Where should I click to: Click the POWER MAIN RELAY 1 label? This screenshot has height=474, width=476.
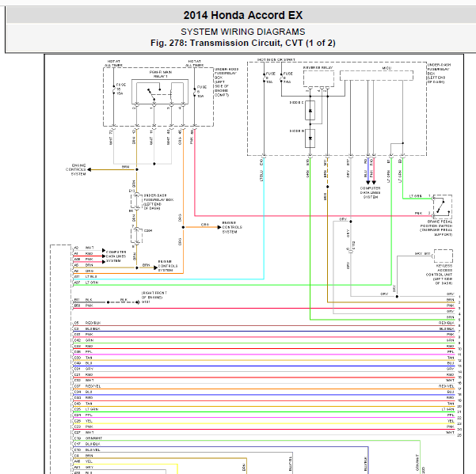(161, 74)
